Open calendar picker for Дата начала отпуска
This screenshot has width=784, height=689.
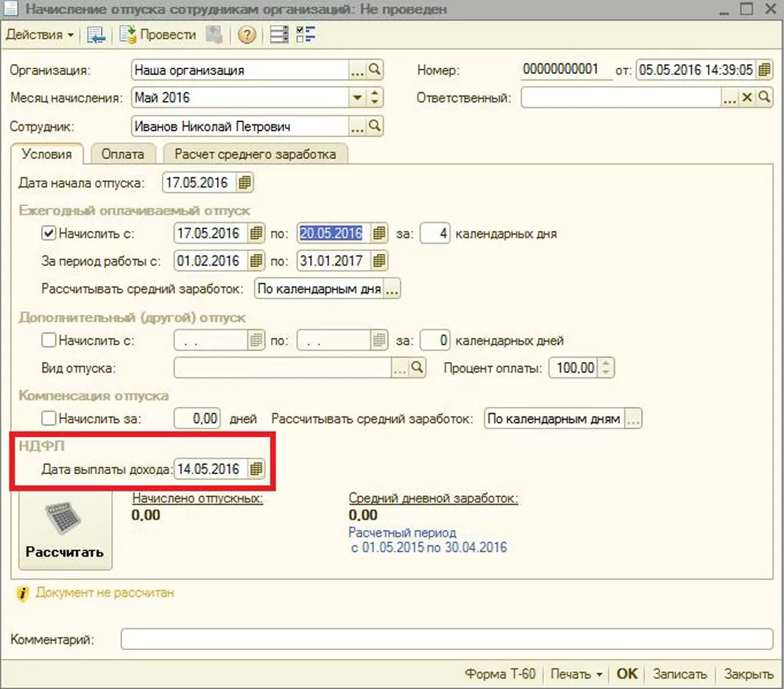[245, 183]
